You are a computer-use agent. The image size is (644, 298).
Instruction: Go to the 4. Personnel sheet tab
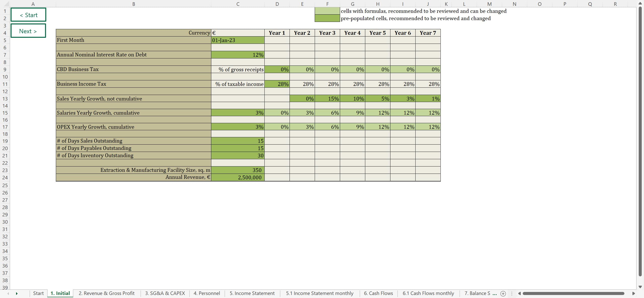207,293
